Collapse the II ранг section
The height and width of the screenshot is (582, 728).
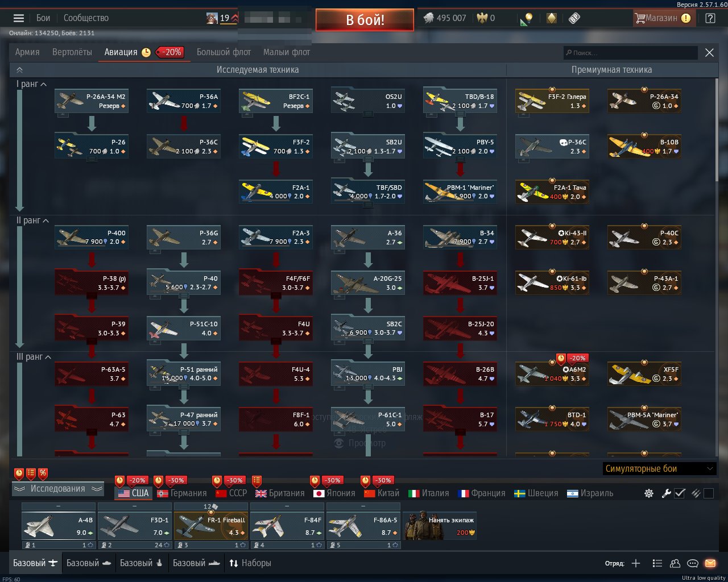point(33,221)
